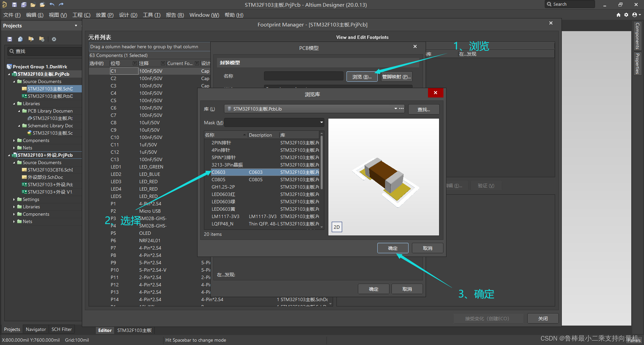Select STM32F103主板.PcbDoc in project tree
This screenshot has height=345, width=644.
click(50, 96)
